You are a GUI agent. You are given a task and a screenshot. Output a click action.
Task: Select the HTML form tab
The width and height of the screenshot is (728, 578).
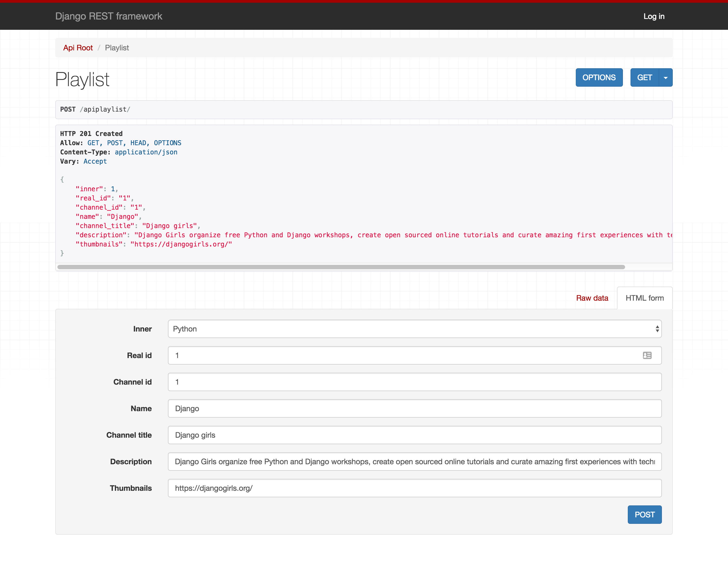[644, 298]
